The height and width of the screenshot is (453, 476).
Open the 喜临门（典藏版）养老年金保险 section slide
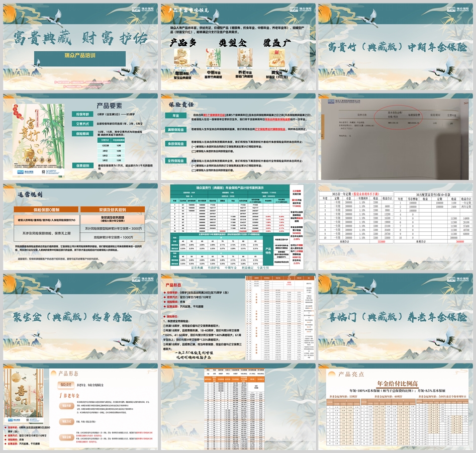pos(396,316)
